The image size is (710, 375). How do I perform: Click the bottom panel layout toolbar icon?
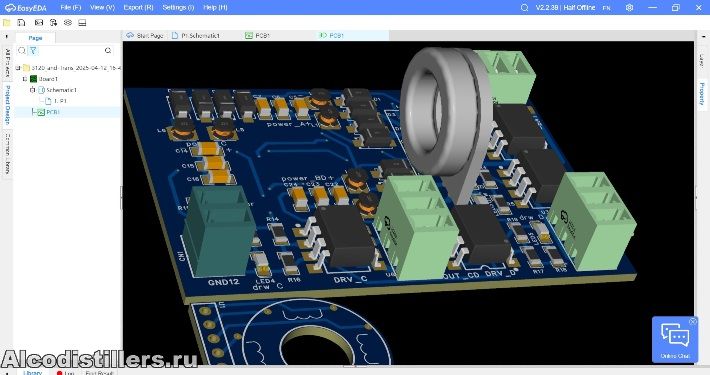click(82, 22)
